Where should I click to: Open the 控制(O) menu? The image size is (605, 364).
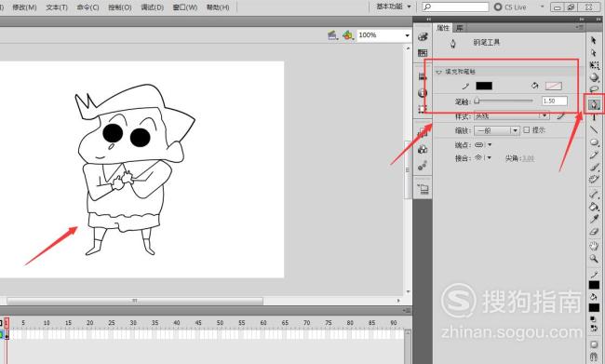point(120,7)
